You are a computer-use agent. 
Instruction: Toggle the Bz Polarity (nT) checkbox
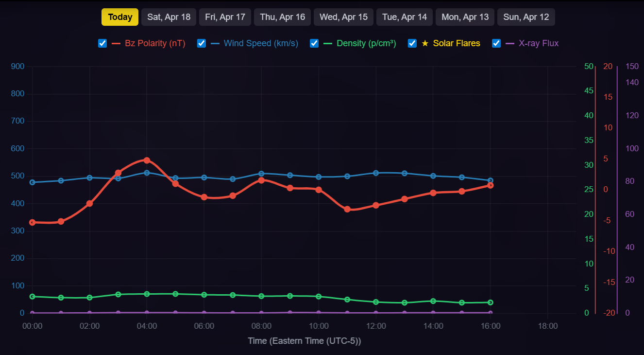click(x=102, y=43)
